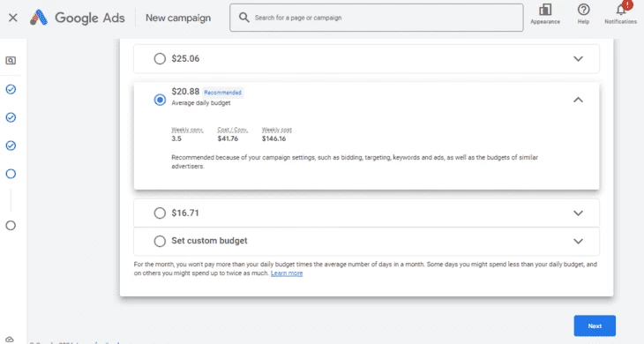
Task: Expand the Set custom budget chevron
Action: click(x=578, y=241)
